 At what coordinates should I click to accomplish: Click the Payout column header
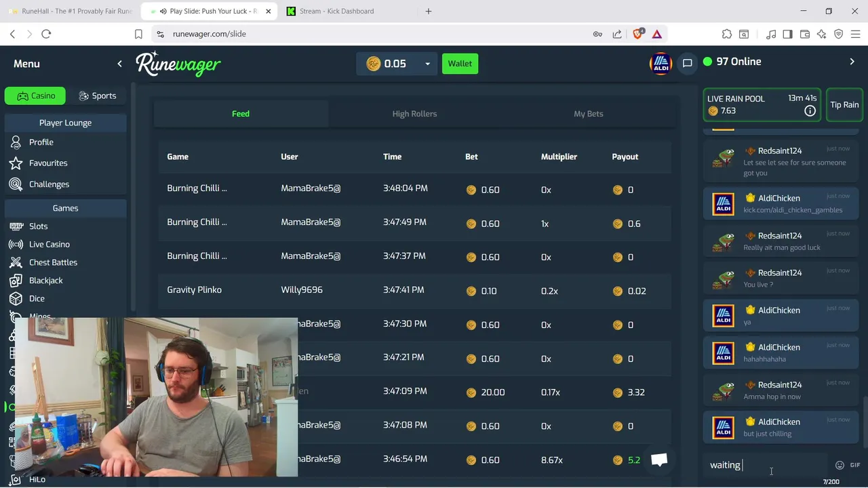(x=625, y=157)
